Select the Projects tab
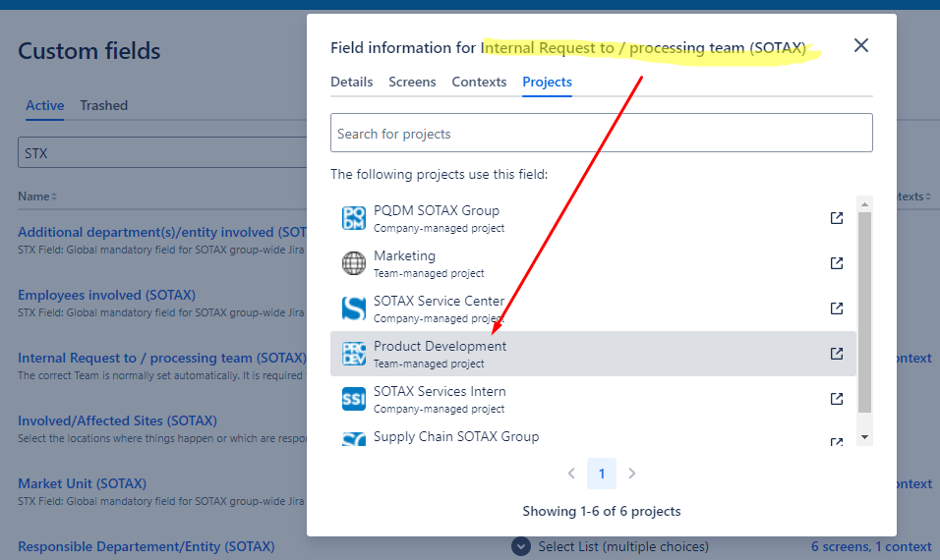The height and width of the screenshot is (560, 940). click(547, 83)
